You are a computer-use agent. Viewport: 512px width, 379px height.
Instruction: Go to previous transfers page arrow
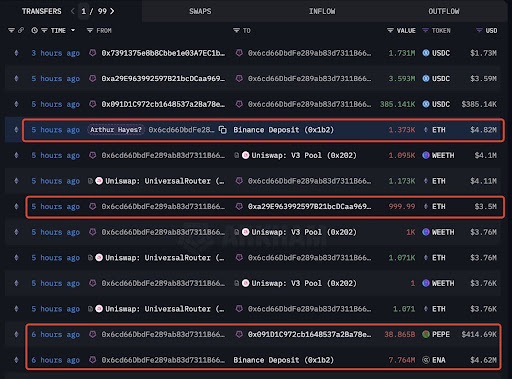click(73, 11)
